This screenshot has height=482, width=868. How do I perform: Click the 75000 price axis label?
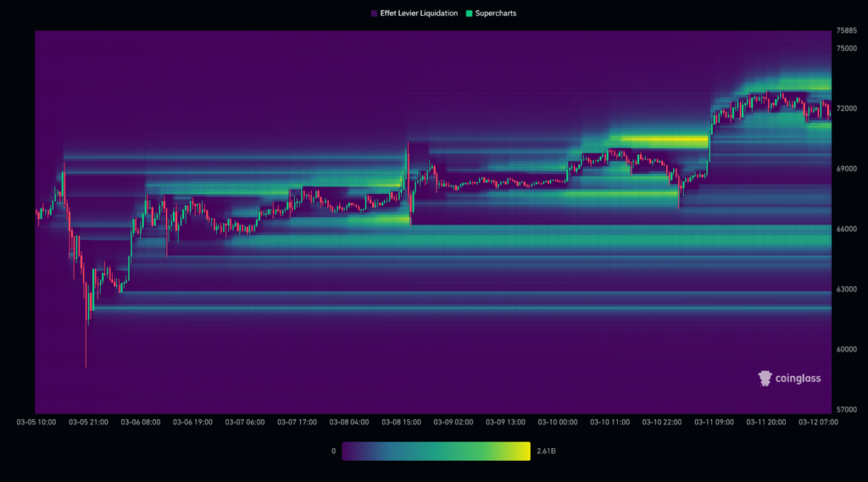click(x=847, y=48)
